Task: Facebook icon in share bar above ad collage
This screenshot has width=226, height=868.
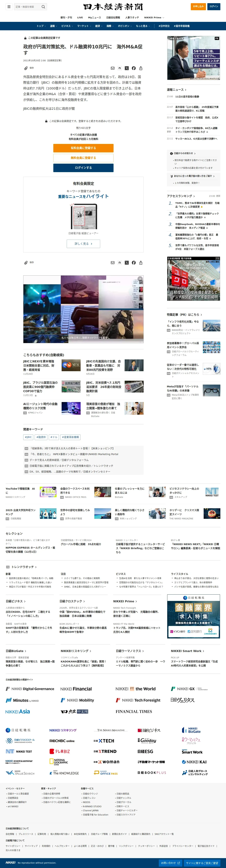Action: 134,262
